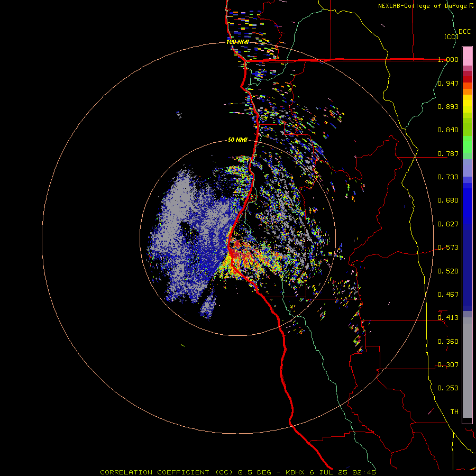The image size is (476, 476).
Task: Click the 0.360 scale value
Action: (x=448, y=342)
